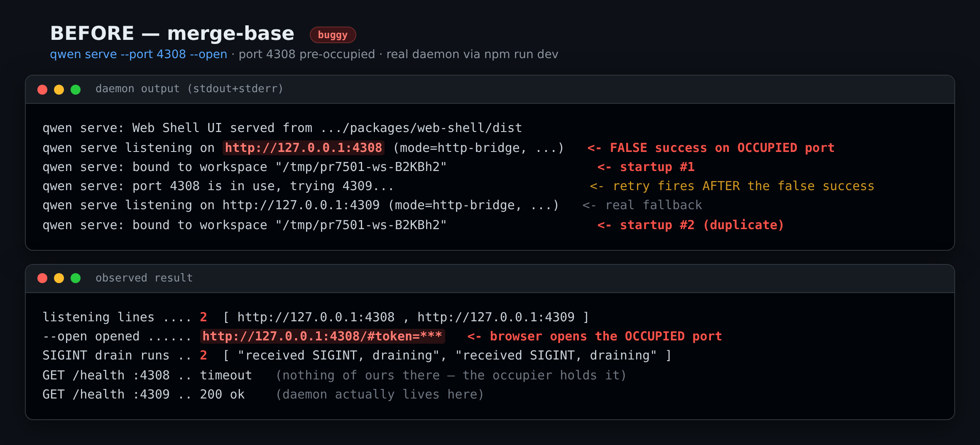Open the highlighted 4308/#token=*** URL
The image size is (980, 445).
coord(323,336)
